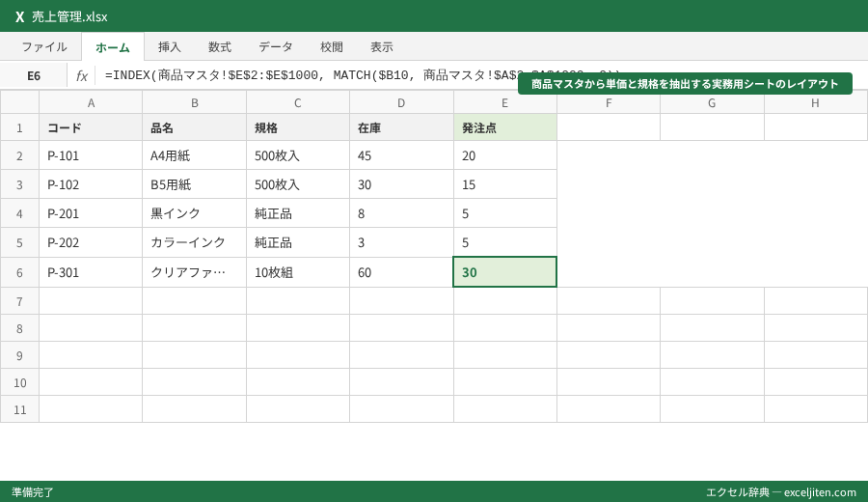Select column D header
Viewport: 868px width, 502px height.
401,102
